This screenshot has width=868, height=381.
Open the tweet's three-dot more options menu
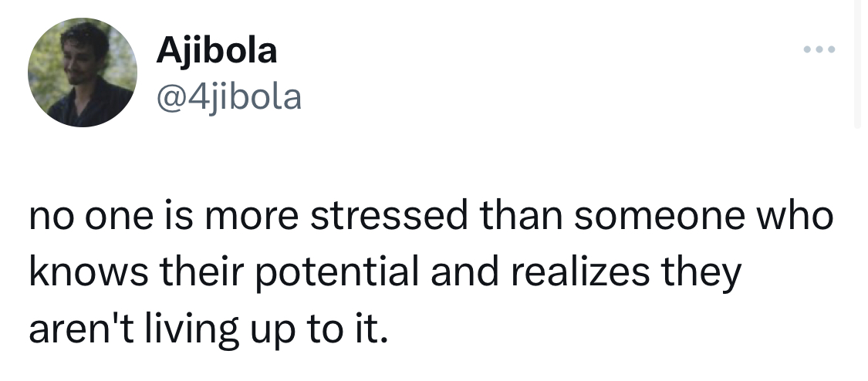click(x=818, y=51)
